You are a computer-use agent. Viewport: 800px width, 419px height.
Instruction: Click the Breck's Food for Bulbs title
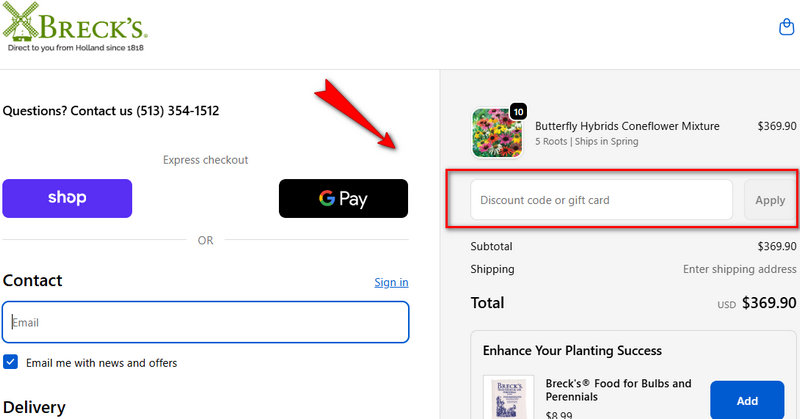(618, 390)
